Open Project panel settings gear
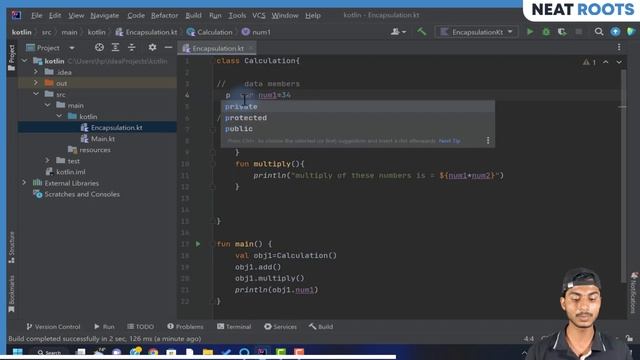 152,48
